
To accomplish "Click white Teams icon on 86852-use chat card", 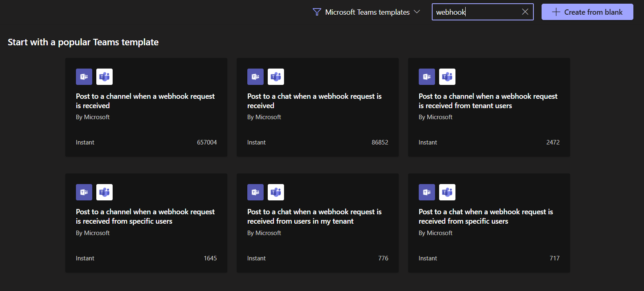I will tap(276, 77).
